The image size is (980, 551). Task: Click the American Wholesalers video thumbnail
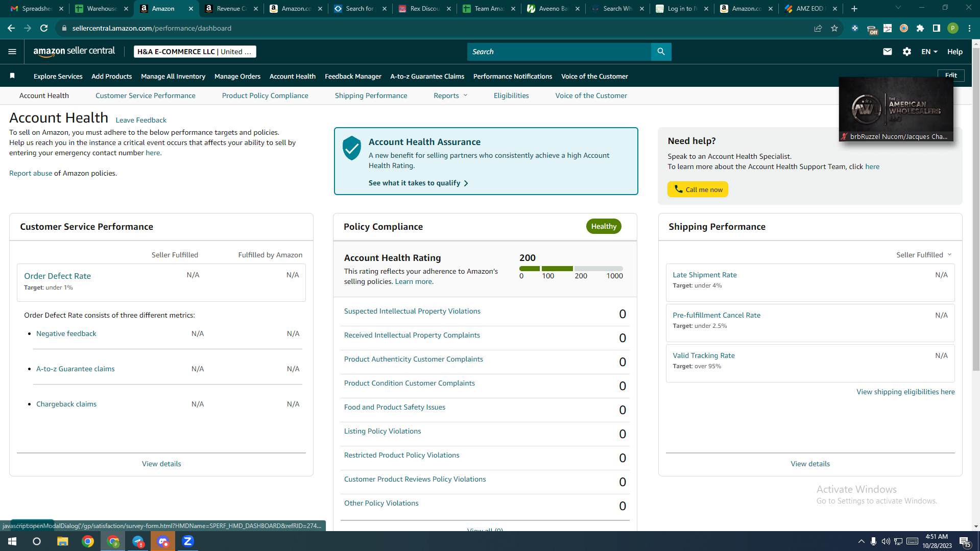896,109
